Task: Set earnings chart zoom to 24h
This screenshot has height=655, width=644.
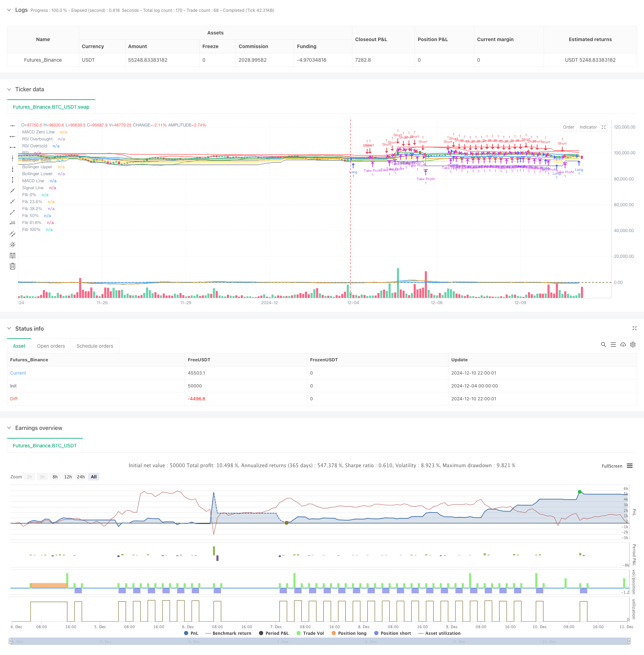Action: point(81,477)
